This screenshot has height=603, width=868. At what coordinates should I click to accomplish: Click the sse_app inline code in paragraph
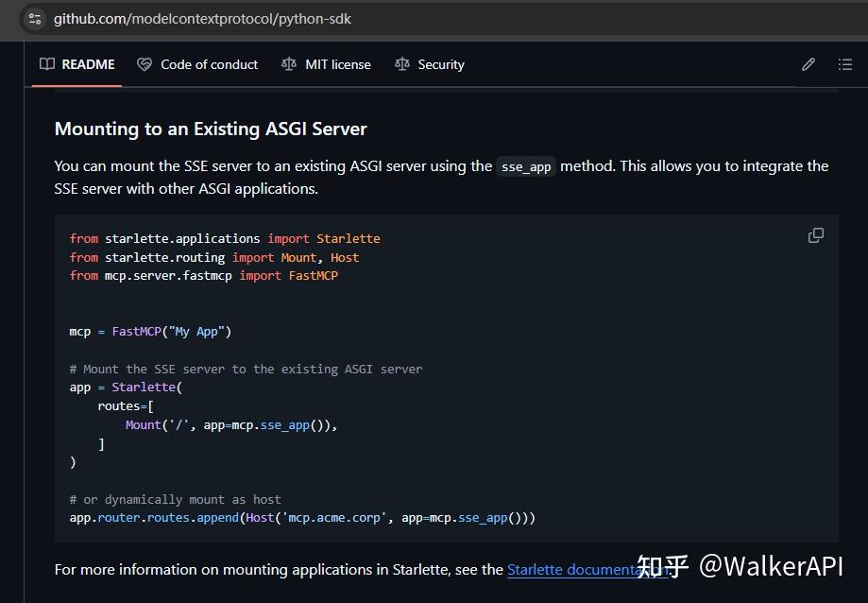pos(526,166)
